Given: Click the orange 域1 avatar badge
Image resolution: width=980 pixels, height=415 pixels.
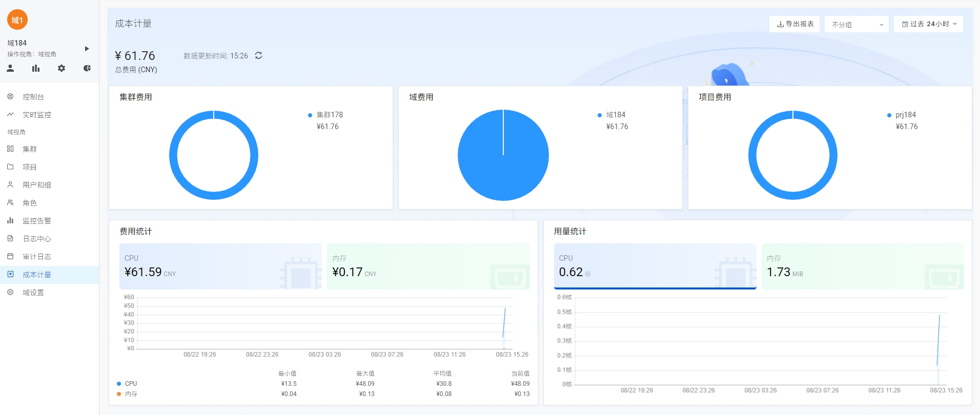Looking at the screenshot, I should pos(17,20).
